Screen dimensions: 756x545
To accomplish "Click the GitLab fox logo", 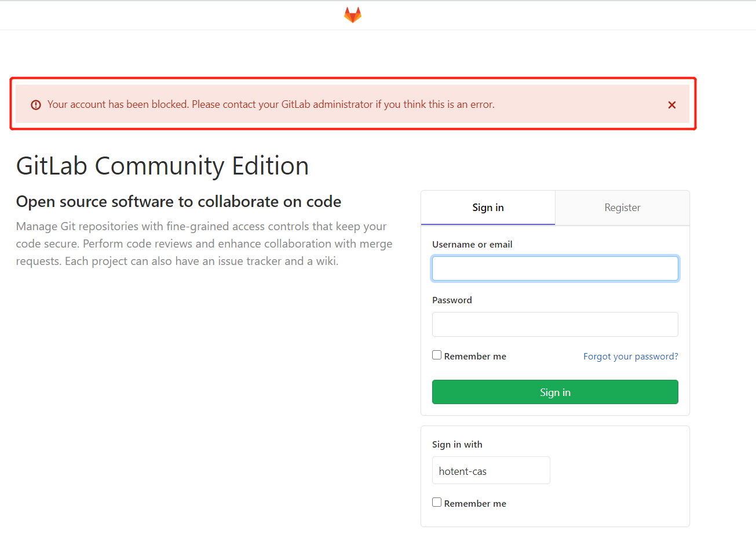I will 352,15.
